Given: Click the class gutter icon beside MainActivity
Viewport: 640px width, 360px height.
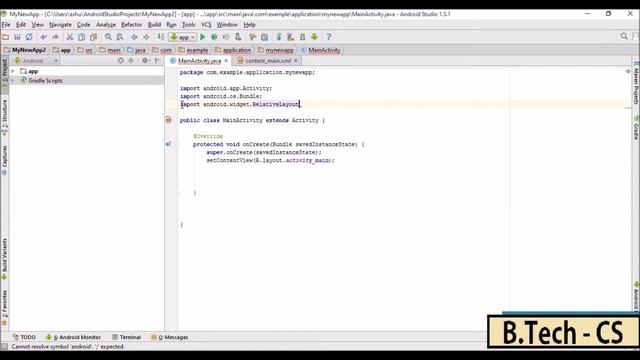Looking at the screenshot, I should [x=169, y=120].
